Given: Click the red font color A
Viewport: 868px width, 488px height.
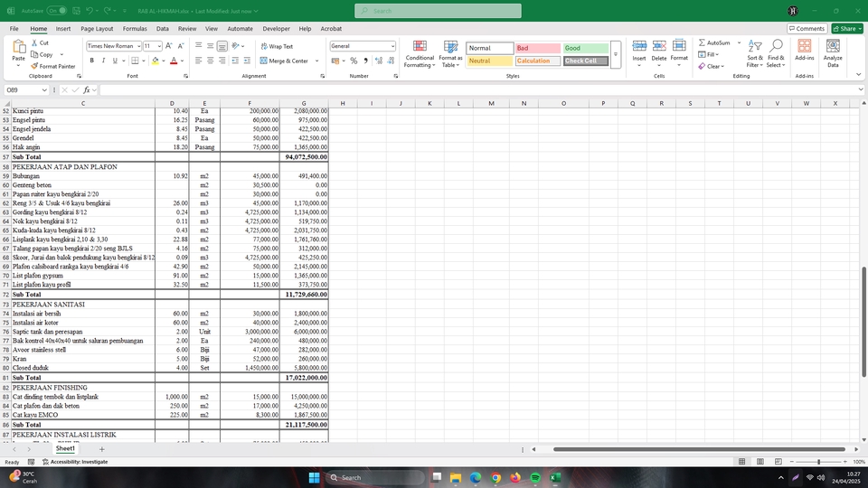Looking at the screenshot, I should [174, 61].
